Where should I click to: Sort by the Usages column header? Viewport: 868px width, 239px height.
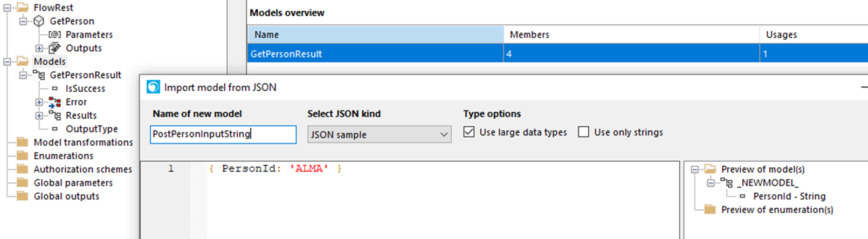(x=814, y=35)
